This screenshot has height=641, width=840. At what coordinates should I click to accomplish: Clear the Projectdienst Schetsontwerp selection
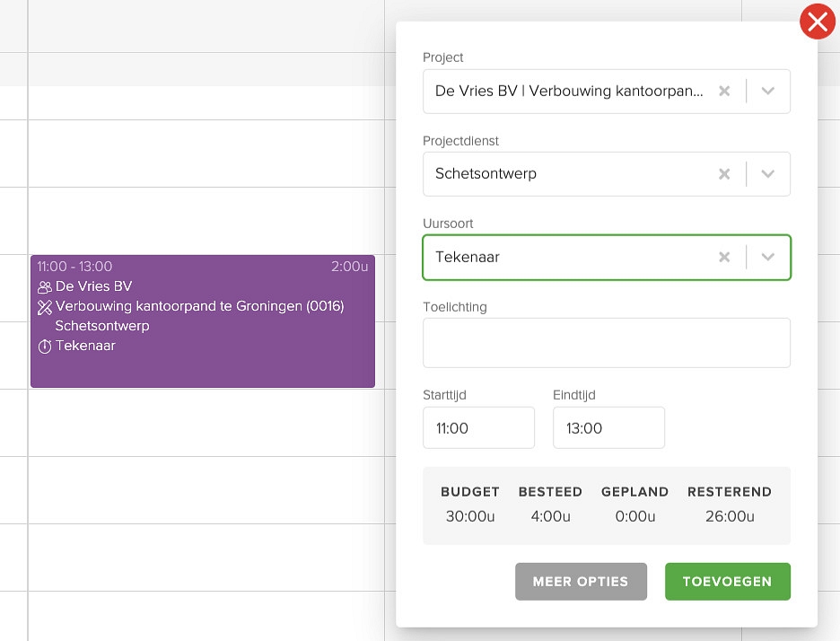(x=724, y=174)
